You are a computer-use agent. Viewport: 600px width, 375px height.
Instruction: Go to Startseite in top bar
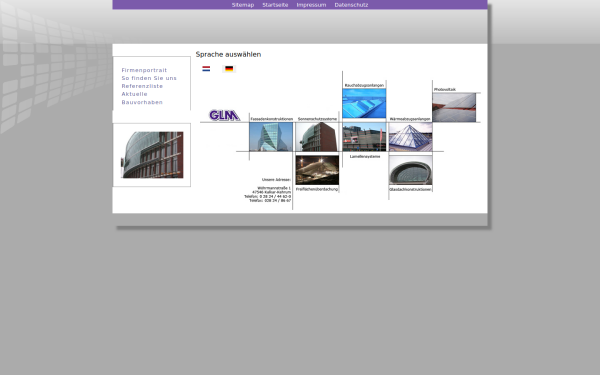[275, 5]
